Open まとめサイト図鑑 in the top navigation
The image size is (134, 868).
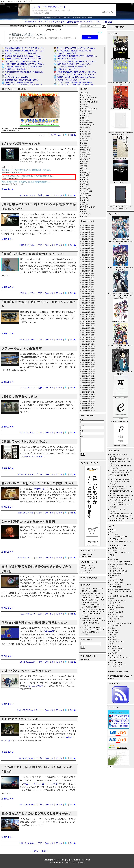[x=104, y=22]
